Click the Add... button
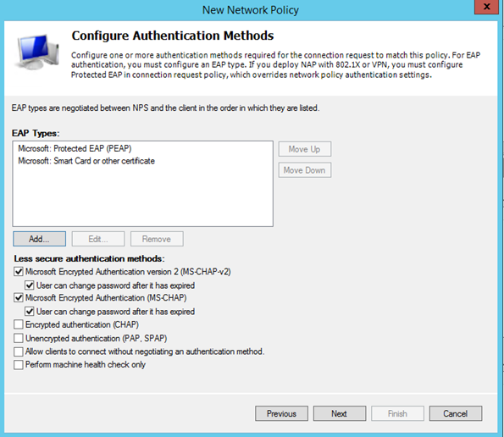Image resolution: width=504 pixels, height=437 pixels. [39, 239]
